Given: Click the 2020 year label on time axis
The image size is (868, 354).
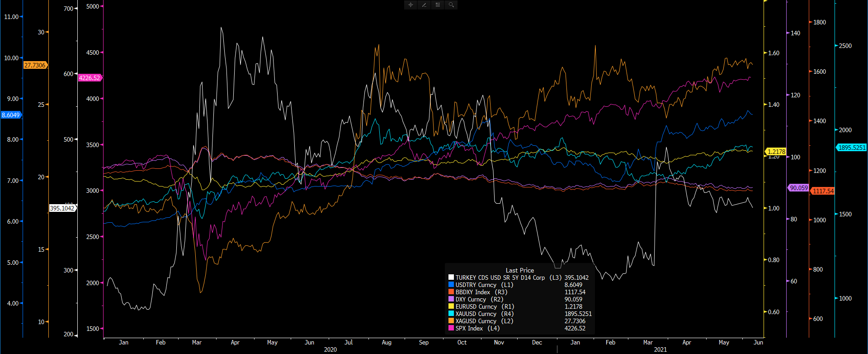Looking at the screenshot, I should click(330, 349).
